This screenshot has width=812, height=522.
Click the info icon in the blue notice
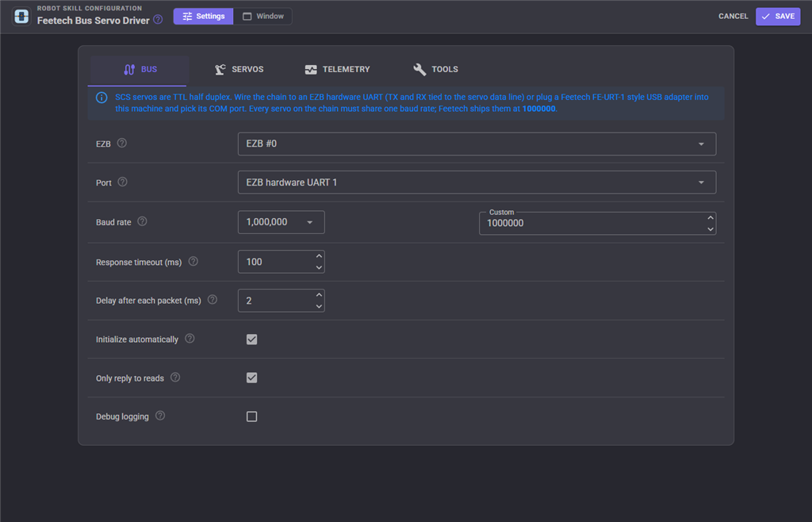coord(101,98)
